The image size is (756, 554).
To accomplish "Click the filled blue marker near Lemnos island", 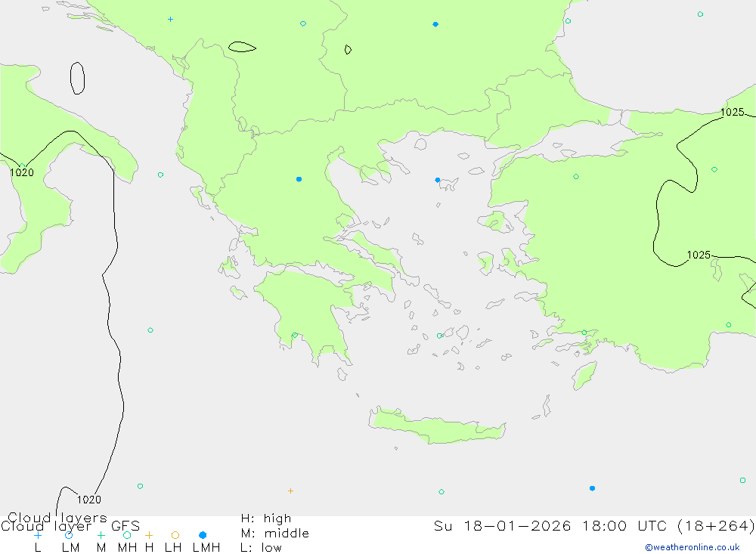I will pyautogui.click(x=437, y=180).
